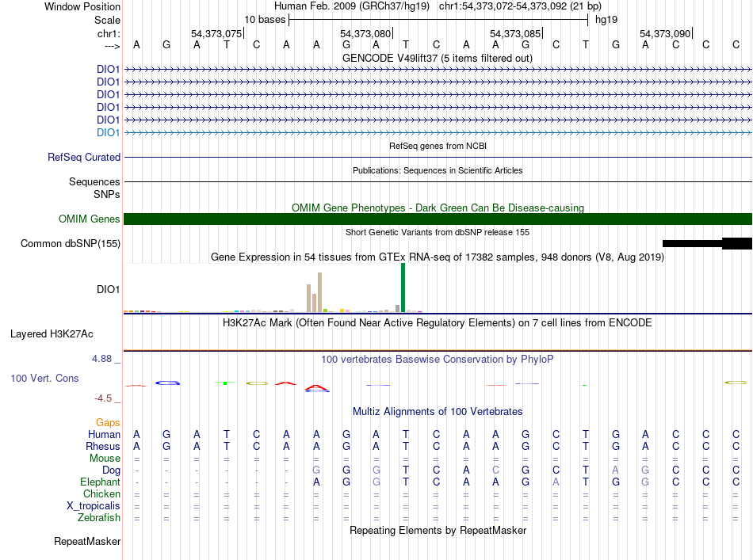Click the RefSeq Curated track label
Image resolution: width=753 pixels, height=560 pixels.
[84, 158]
